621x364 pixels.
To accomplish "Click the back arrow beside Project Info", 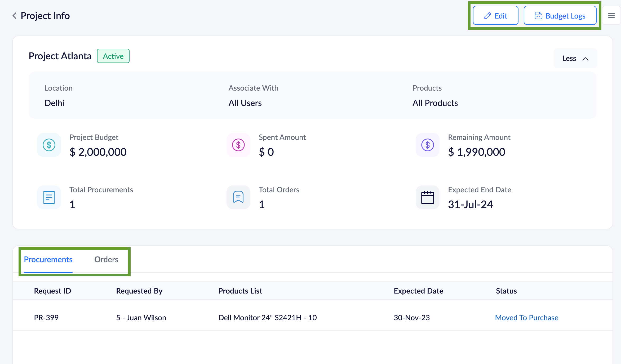I will click(15, 16).
